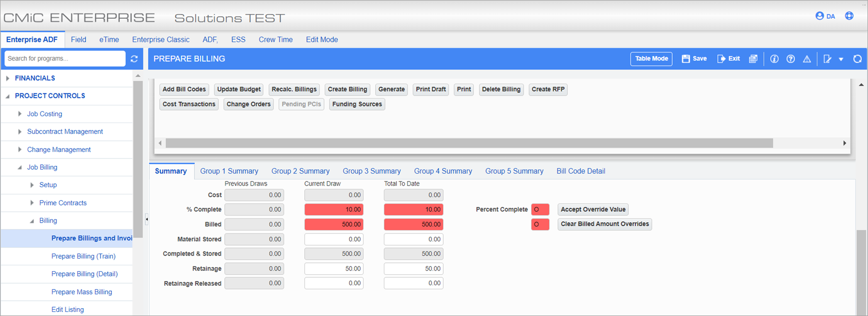This screenshot has width=868, height=316.
Task: Open Prepare Mass Billing in tree
Action: (82, 292)
